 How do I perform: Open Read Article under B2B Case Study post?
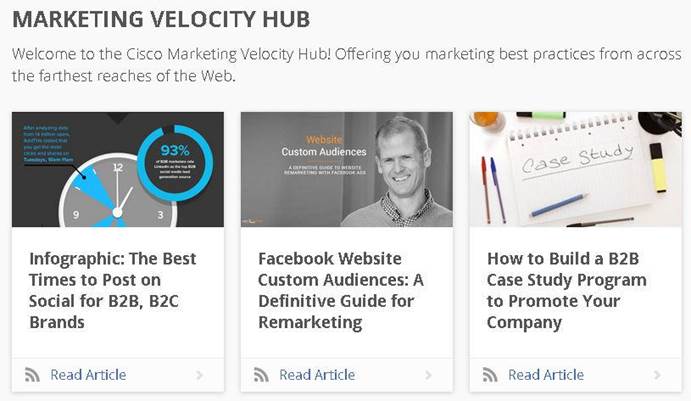(x=546, y=375)
